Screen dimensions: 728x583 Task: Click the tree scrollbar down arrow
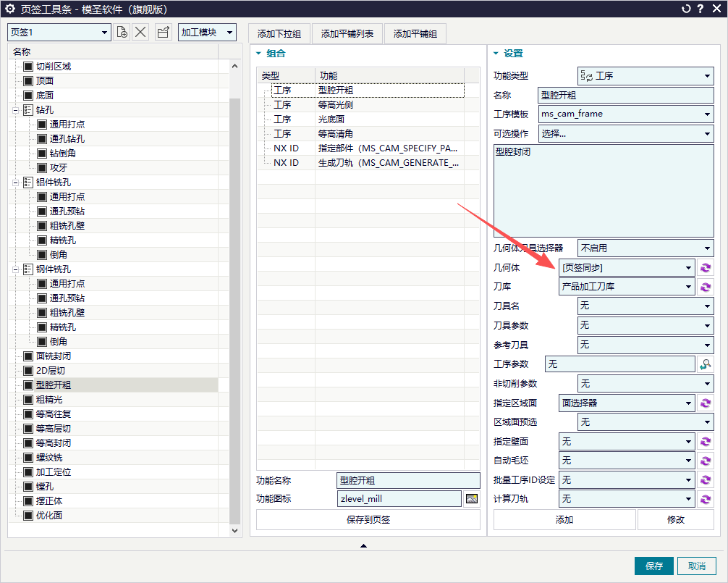(235, 531)
